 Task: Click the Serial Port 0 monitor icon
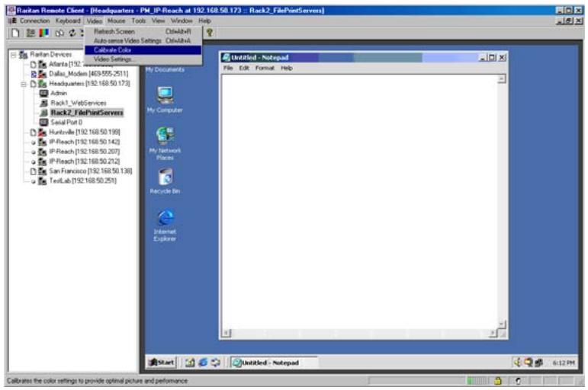[x=44, y=122]
